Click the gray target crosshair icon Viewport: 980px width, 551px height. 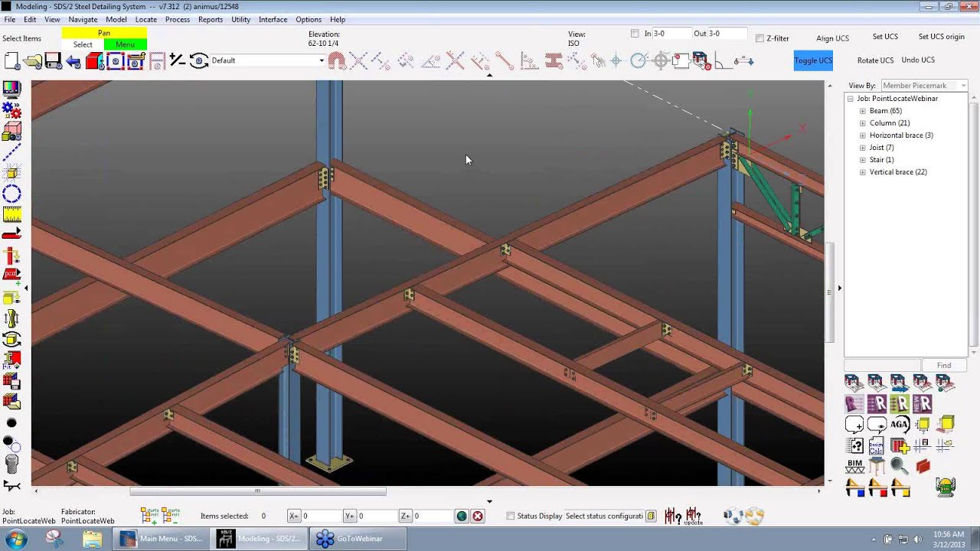pos(660,61)
